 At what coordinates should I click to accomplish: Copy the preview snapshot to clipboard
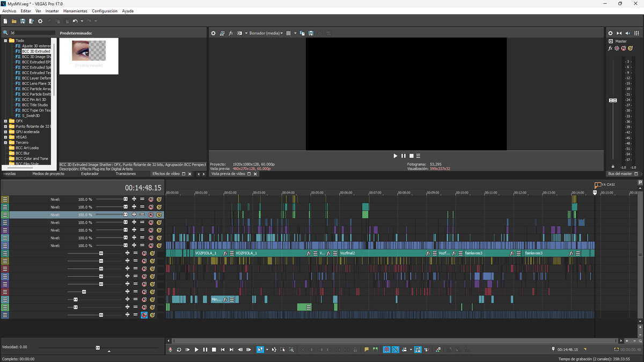pos(302,33)
